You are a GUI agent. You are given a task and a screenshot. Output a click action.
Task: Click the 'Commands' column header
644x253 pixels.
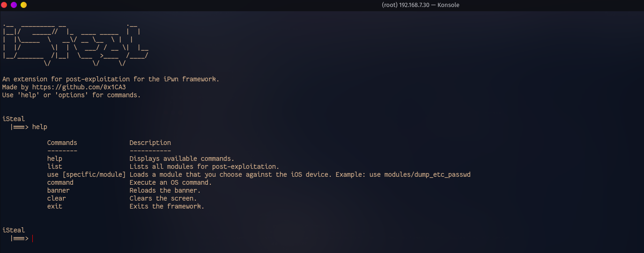coord(62,143)
